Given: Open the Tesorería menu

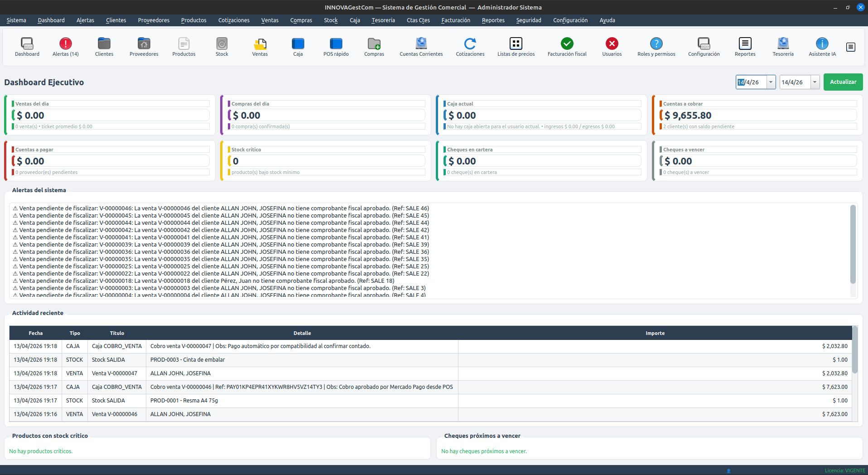Looking at the screenshot, I should (x=383, y=20).
